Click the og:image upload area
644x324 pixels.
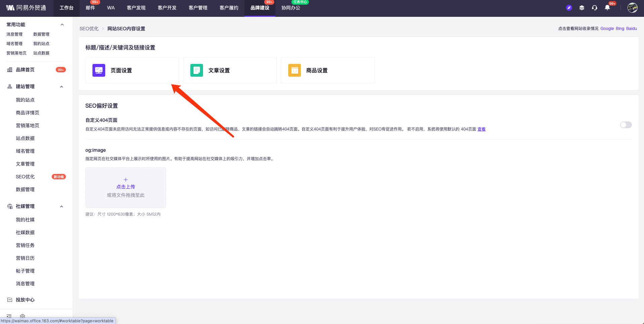coord(125,187)
